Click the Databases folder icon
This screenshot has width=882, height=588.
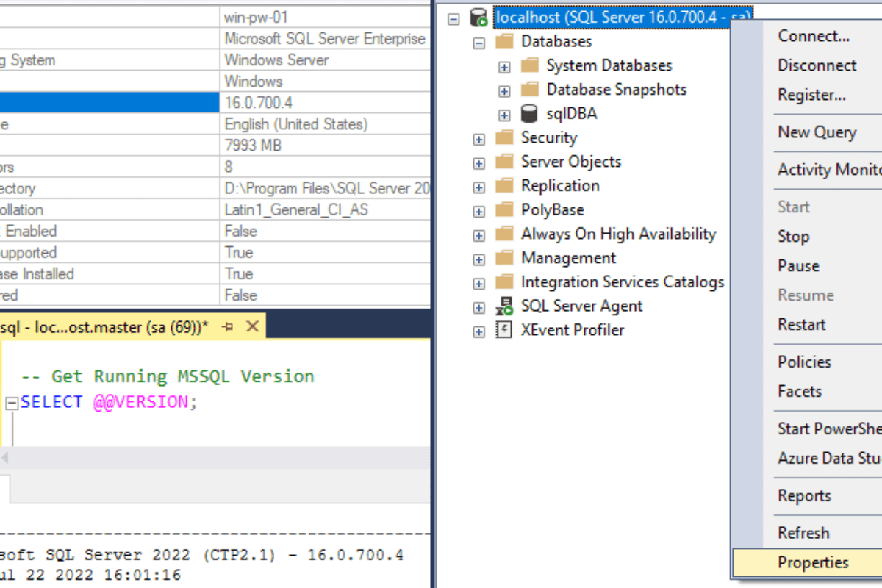504,41
